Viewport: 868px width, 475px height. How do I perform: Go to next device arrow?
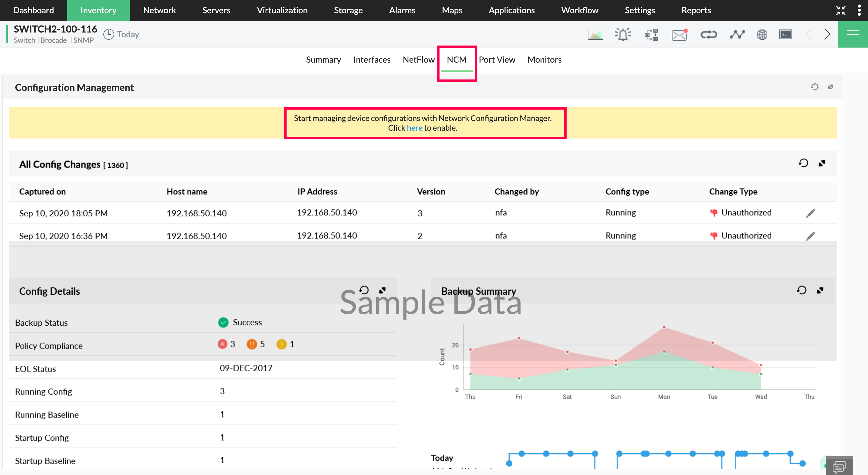827,35
